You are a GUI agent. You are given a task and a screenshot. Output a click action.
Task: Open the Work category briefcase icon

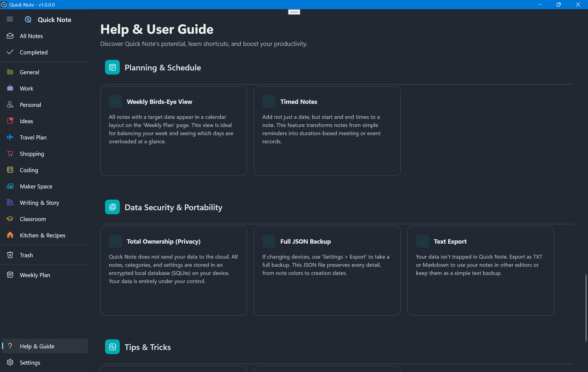click(x=10, y=88)
